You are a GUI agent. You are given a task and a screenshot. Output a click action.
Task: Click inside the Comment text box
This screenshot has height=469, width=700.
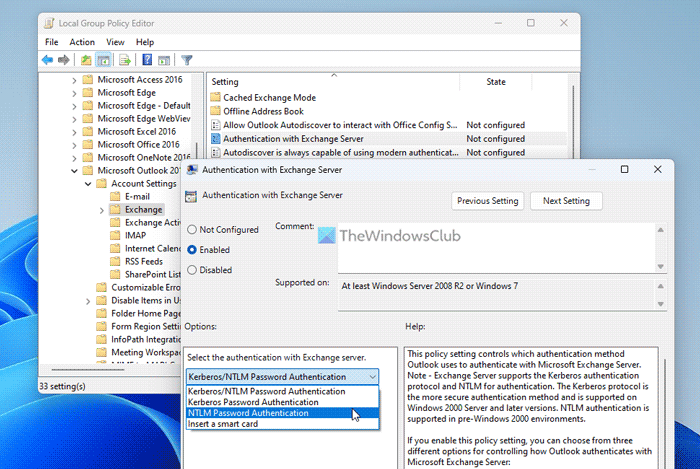pyautogui.click(x=496, y=248)
